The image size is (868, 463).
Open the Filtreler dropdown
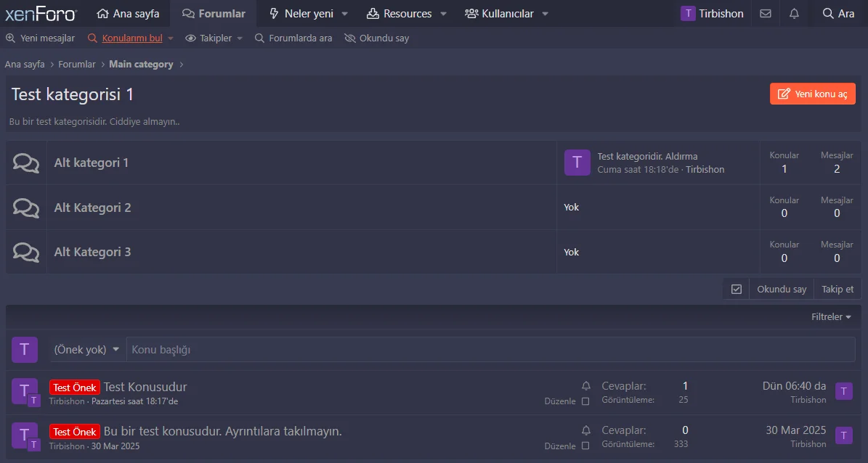point(831,317)
